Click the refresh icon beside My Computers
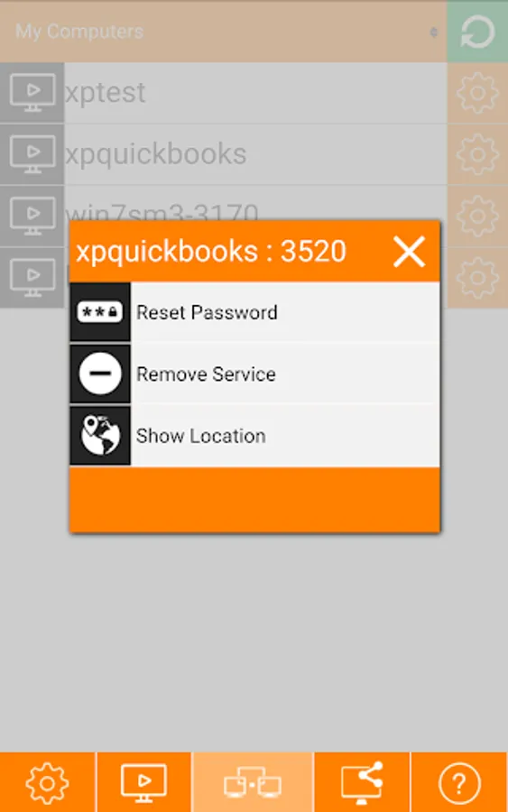Screen dimensions: 508x812 [477, 32]
